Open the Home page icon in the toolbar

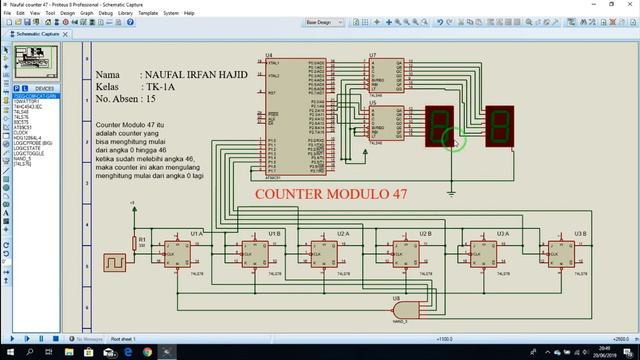coord(48,22)
